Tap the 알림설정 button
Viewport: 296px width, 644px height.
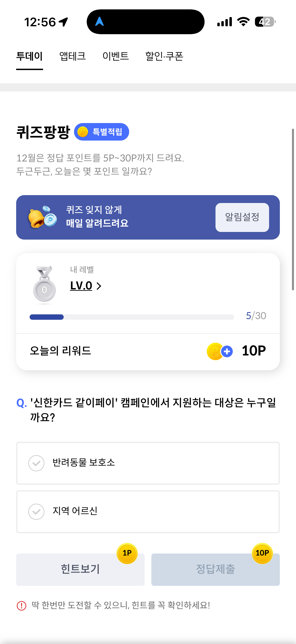pos(242,217)
